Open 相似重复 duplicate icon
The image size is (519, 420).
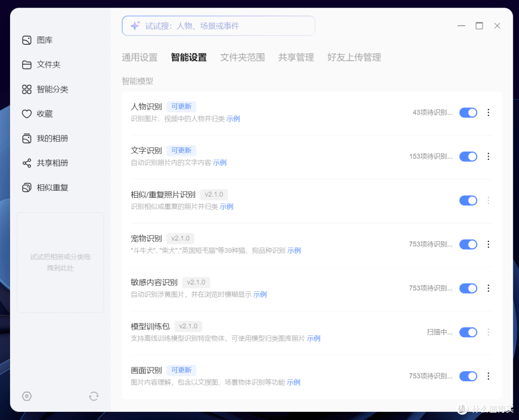pos(27,188)
